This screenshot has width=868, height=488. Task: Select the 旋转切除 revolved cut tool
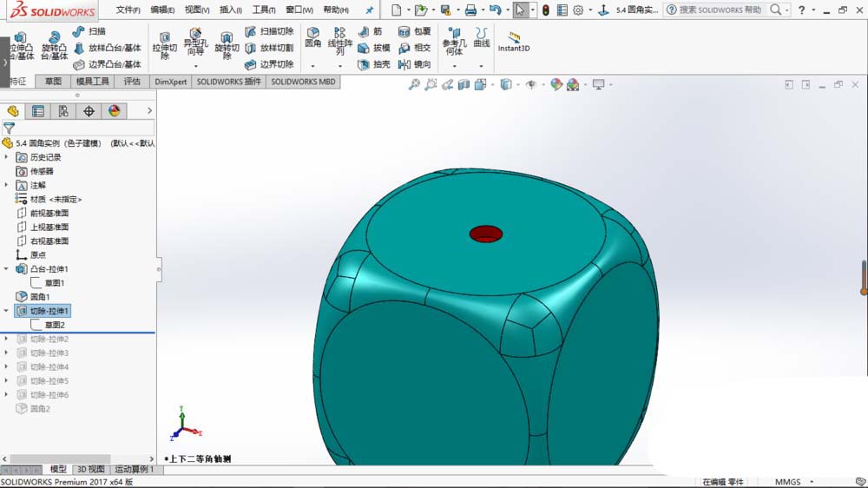tap(227, 46)
